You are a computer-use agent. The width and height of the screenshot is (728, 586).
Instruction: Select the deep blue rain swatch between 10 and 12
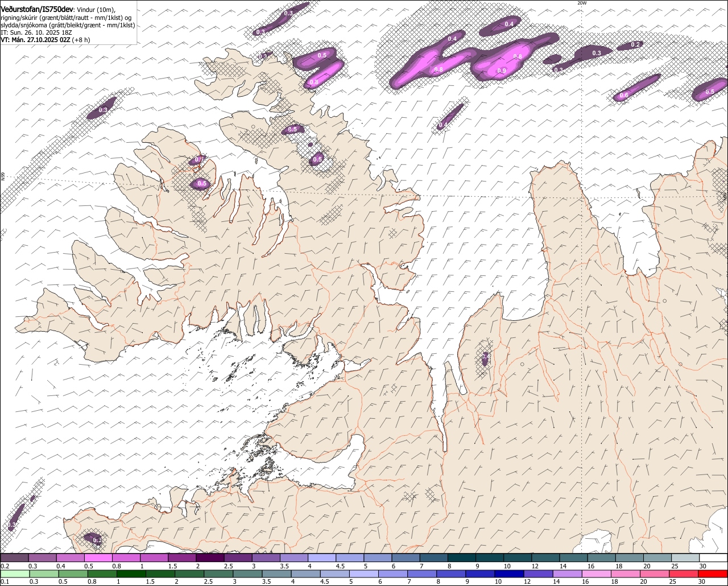pos(509,574)
